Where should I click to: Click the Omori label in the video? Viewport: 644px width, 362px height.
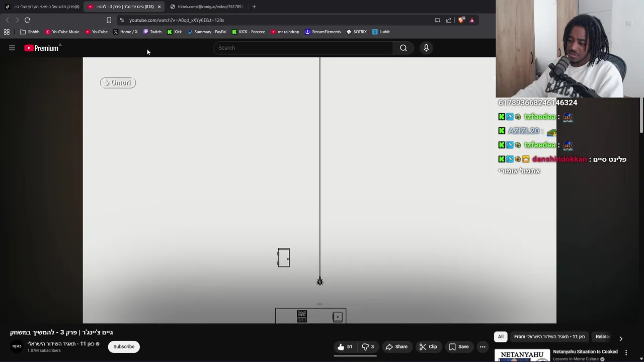tap(118, 83)
